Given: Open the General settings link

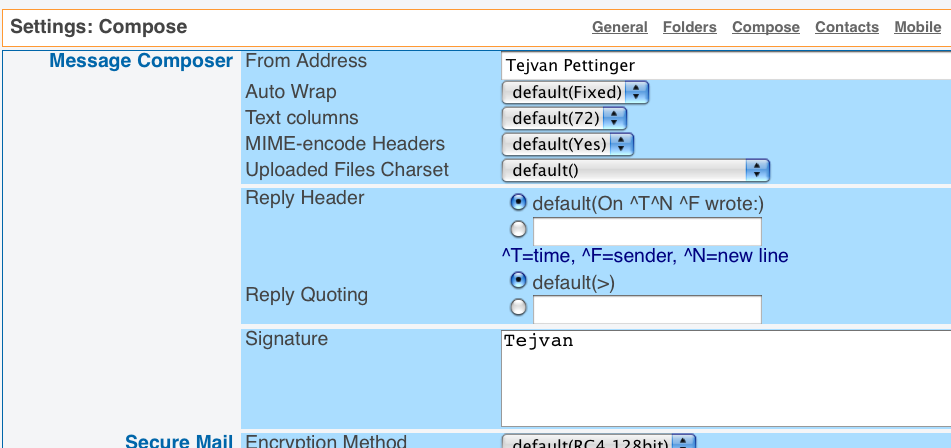Looking at the screenshot, I should click(619, 27).
